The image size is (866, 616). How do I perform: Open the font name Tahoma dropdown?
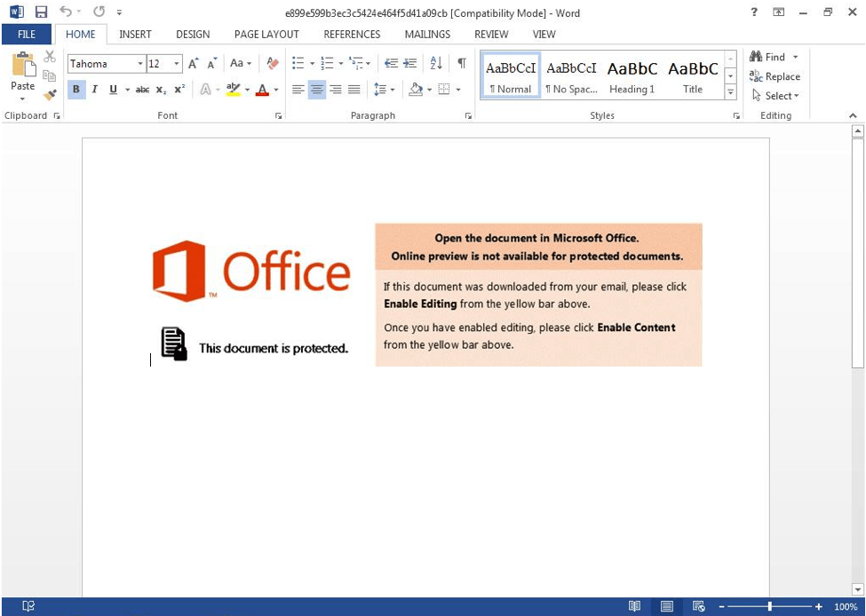coord(140,64)
